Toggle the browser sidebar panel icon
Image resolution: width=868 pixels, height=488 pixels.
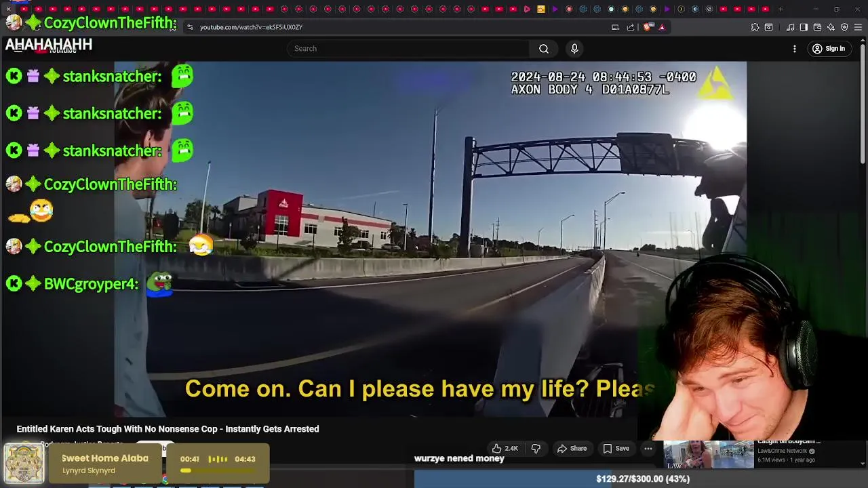coord(804,27)
